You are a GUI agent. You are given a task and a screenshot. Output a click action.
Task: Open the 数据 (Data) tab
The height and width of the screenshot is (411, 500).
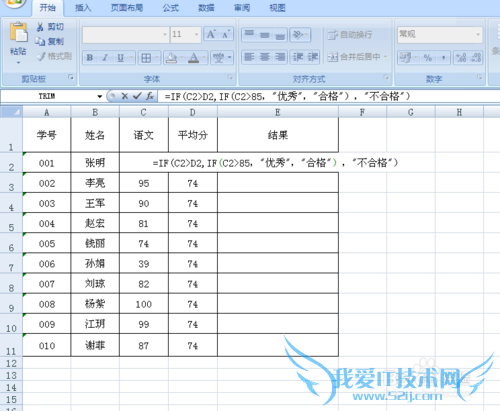coord(206,8)
